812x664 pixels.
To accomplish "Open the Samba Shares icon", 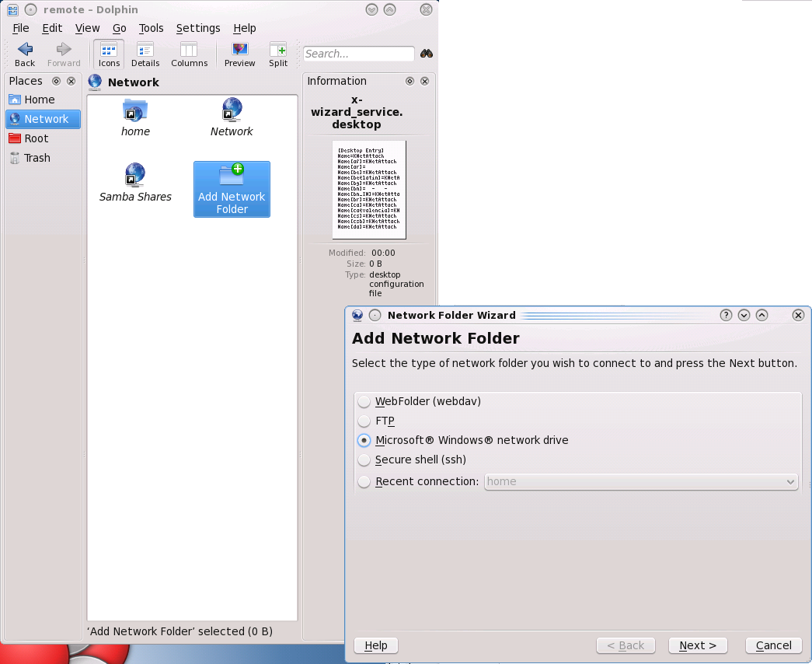I will 135,176.
